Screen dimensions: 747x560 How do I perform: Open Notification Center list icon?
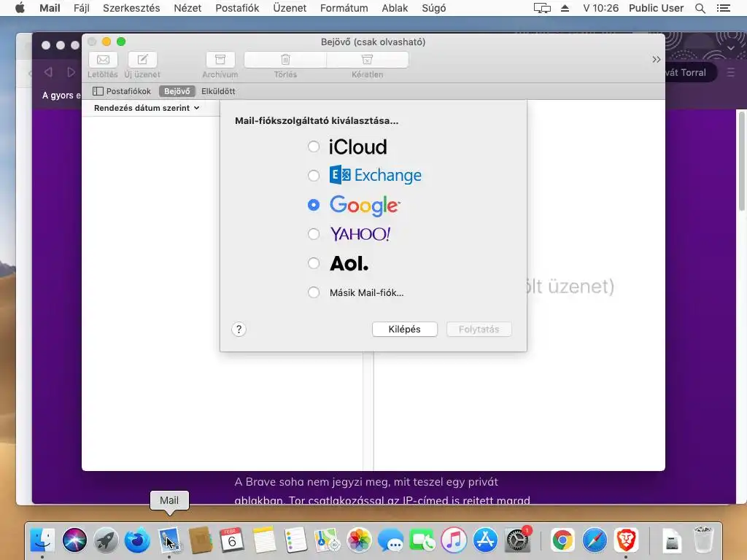click(723, 8)
